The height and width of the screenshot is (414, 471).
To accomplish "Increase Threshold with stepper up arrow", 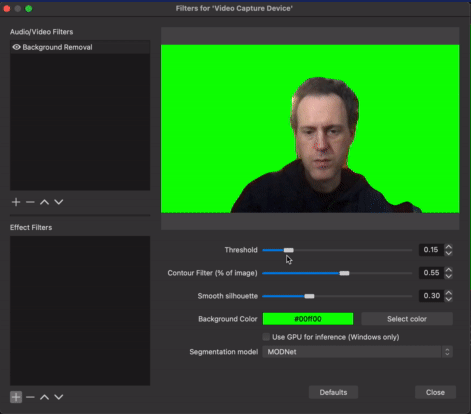I will [x=449, y=247].
